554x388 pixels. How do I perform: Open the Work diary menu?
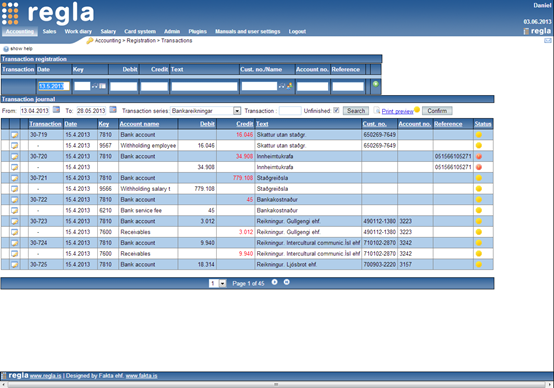pos(78,31)
